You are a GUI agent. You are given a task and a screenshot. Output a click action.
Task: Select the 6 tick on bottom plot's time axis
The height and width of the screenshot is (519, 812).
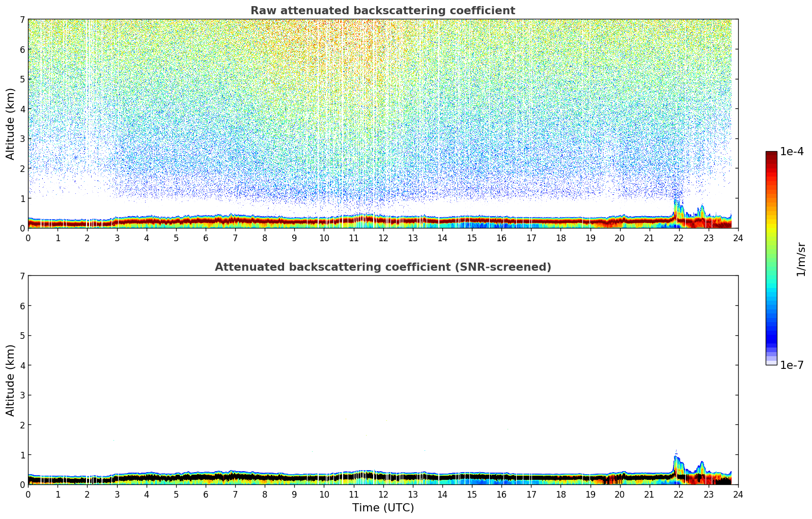[x=206, y=494]
